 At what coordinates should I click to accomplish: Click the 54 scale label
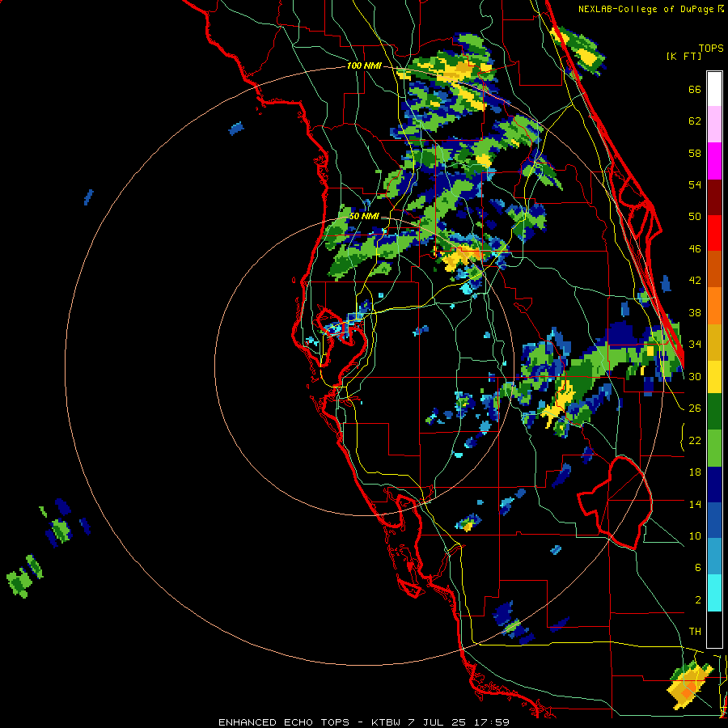coord(695,184)
